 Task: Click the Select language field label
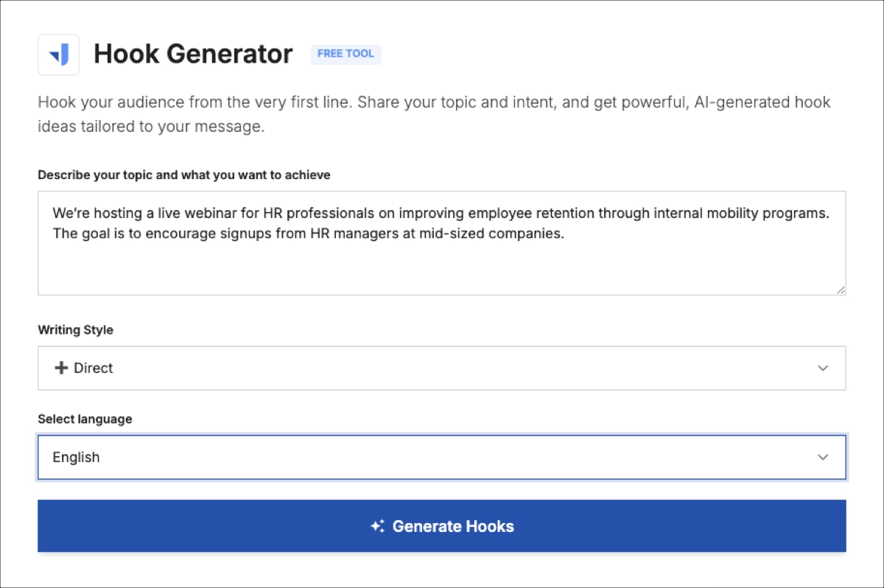point(85,419)
